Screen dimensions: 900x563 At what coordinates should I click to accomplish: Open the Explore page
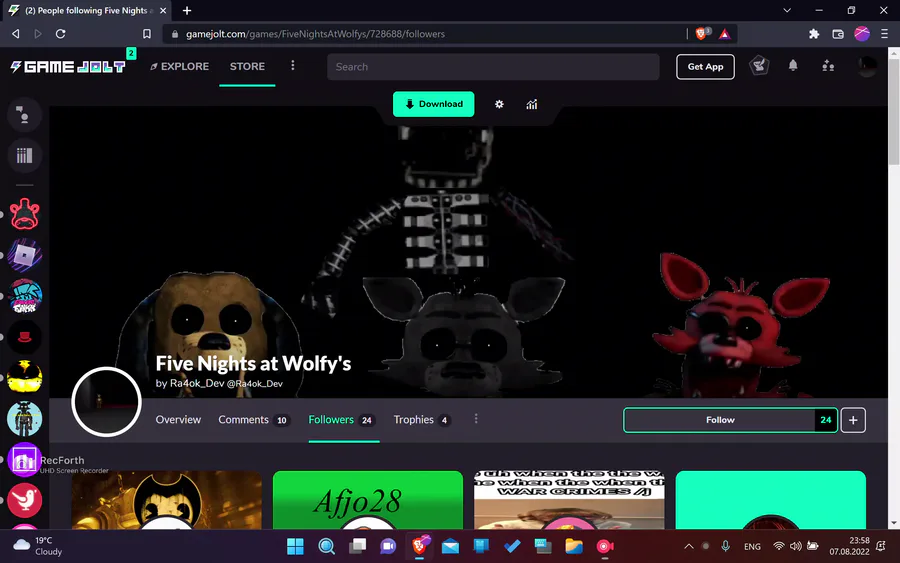click(x=179, y=67)
